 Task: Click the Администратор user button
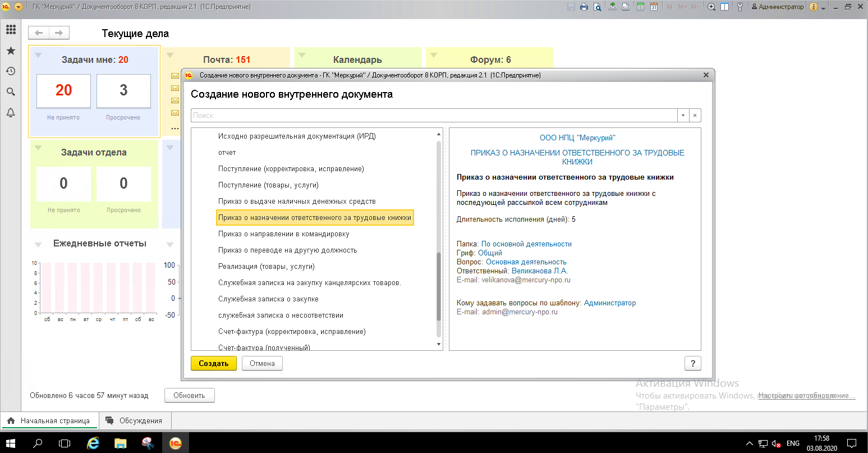[777, 7]
